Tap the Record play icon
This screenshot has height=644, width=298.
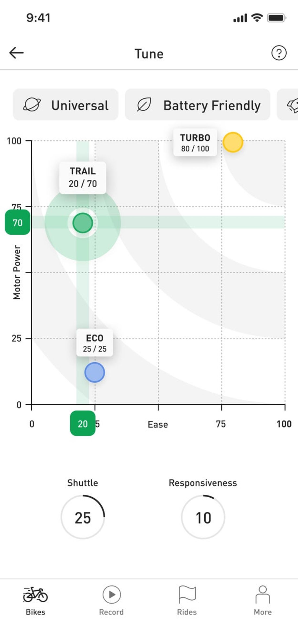(x=112, y=594)
